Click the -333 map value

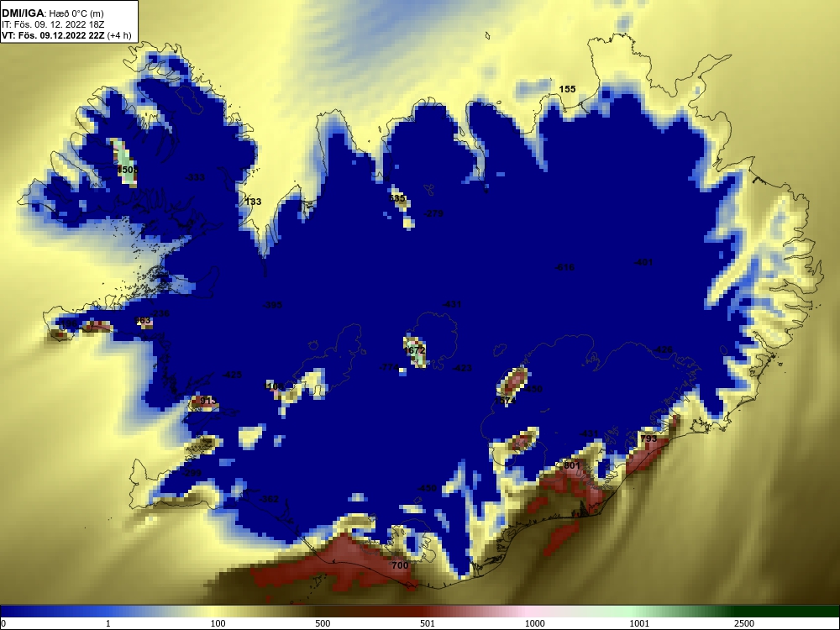pos(195,177)
